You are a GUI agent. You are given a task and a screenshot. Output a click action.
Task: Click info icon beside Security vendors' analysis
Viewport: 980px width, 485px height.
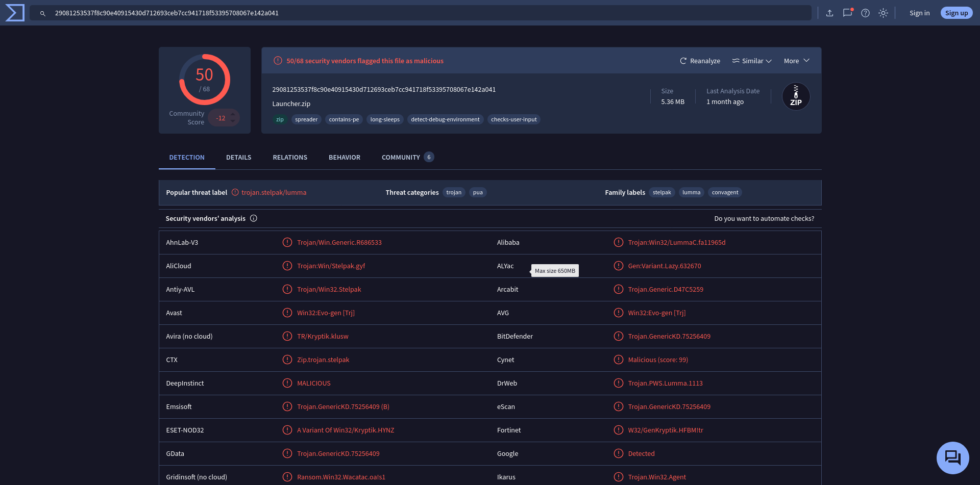(x=254, y=218)
